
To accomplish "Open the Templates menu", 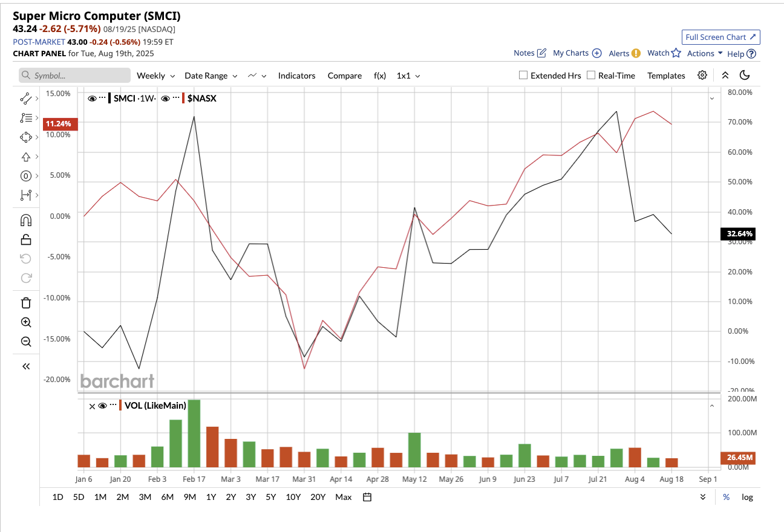I will coord(666,76).
